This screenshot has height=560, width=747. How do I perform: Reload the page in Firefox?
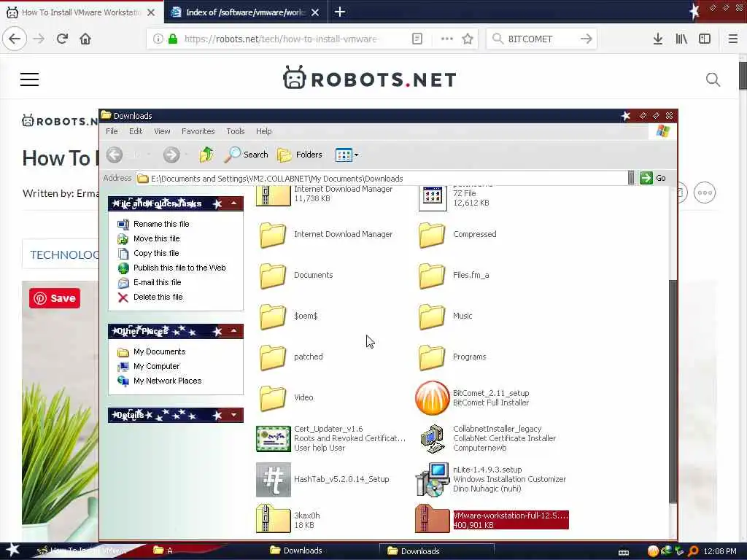62,39
